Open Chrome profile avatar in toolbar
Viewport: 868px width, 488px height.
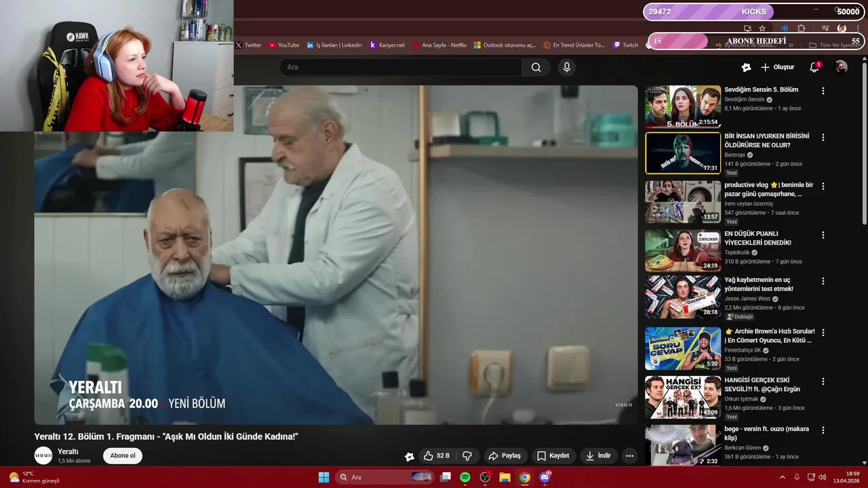point(842,28)
